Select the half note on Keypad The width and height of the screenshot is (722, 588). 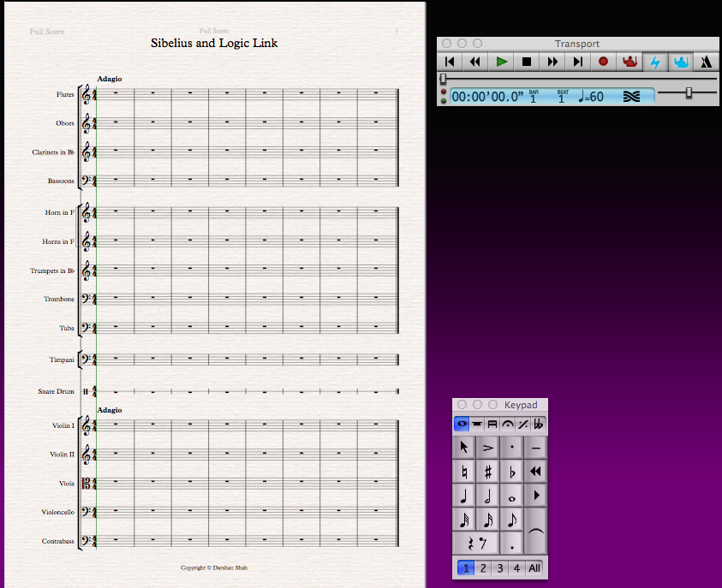click(x=488, y=496)
